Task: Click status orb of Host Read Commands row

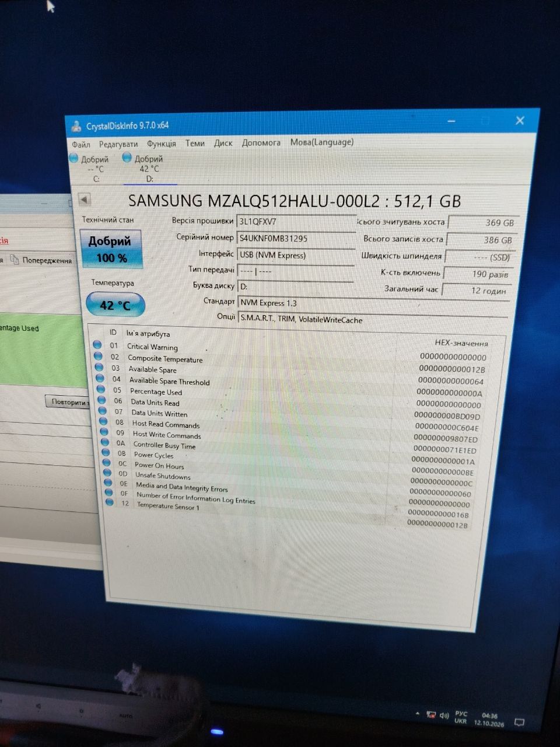Action: 104,421
